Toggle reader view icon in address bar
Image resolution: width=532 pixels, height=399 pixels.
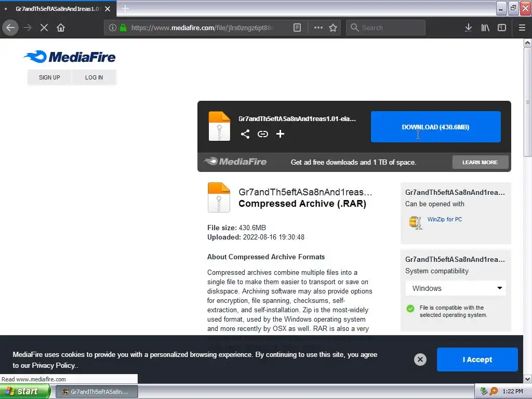(x=297, y=28)
